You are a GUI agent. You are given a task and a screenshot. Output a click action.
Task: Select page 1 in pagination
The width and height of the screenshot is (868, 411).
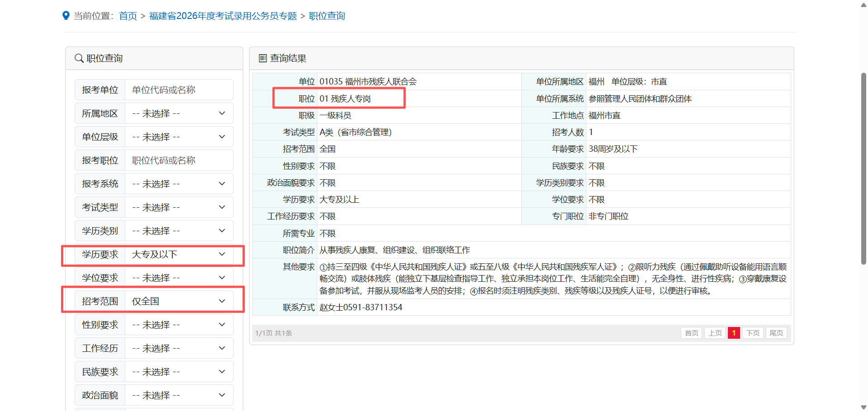(x=734, y=333)
